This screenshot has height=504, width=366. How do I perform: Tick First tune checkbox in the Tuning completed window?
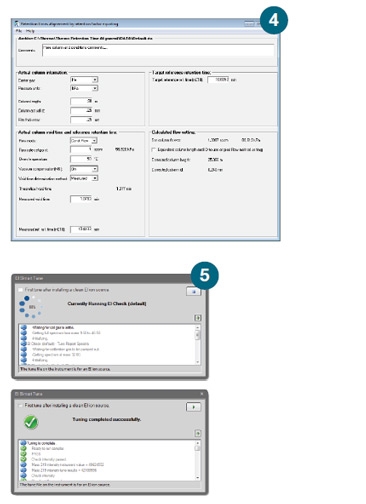[21, 406]
